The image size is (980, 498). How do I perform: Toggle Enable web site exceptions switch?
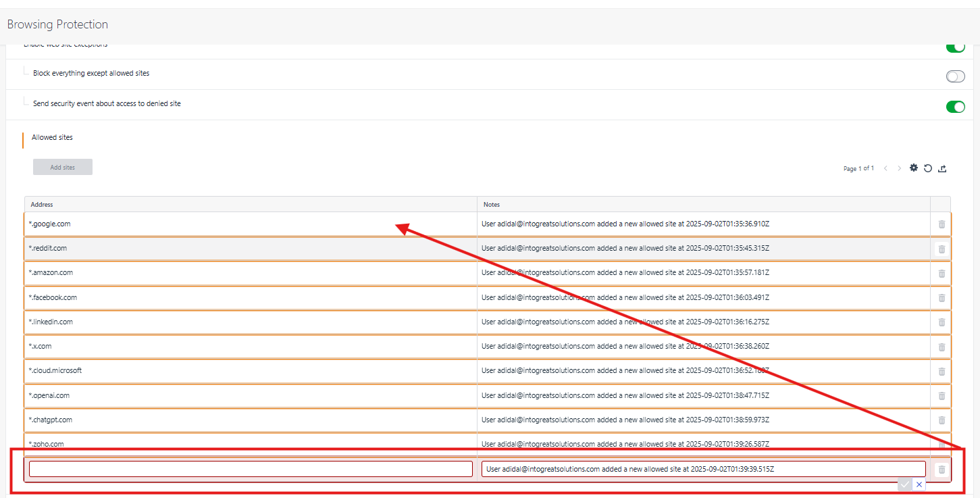tap(956, 47)
